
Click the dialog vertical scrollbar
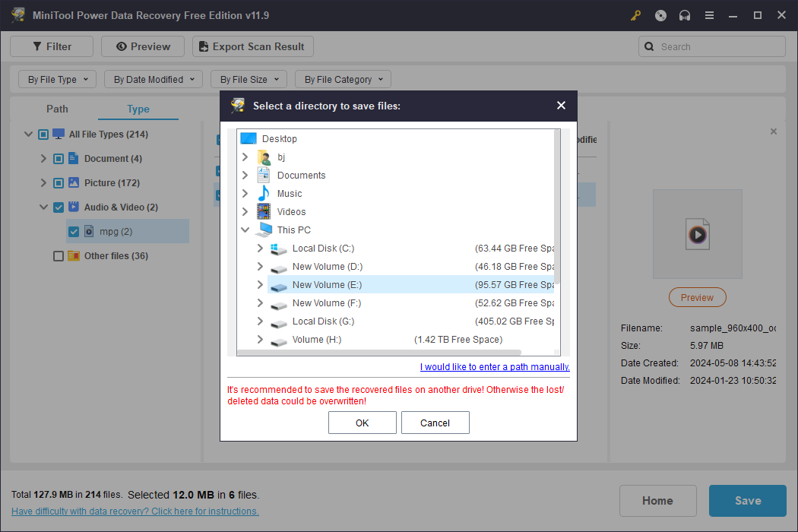pos(557,207)
